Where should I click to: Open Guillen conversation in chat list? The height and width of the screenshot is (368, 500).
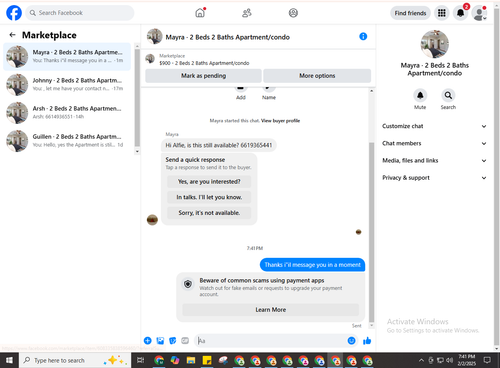coord(67,141)
